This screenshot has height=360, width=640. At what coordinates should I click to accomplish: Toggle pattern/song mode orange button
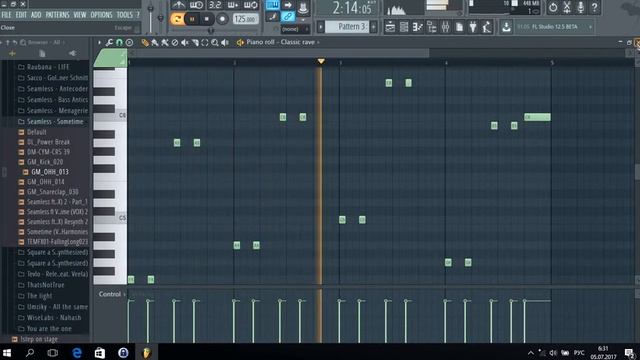pos(177,19)
